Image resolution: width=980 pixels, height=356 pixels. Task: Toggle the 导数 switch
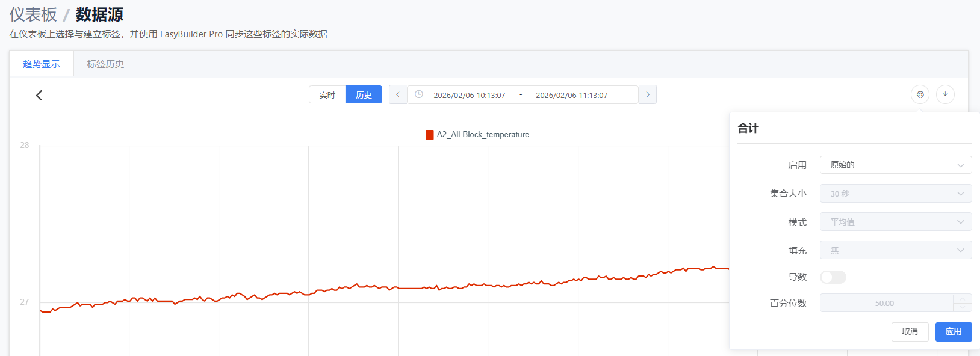[x=833, y=277]
